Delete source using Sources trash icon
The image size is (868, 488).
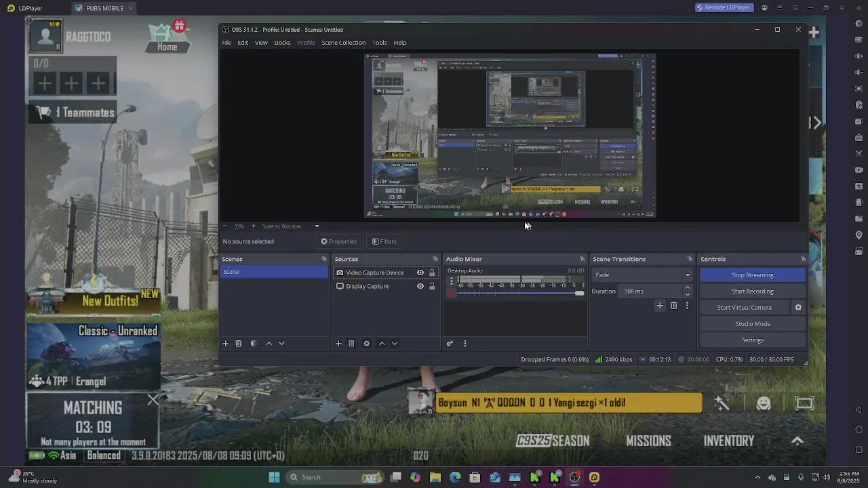[x=351, y=344]
